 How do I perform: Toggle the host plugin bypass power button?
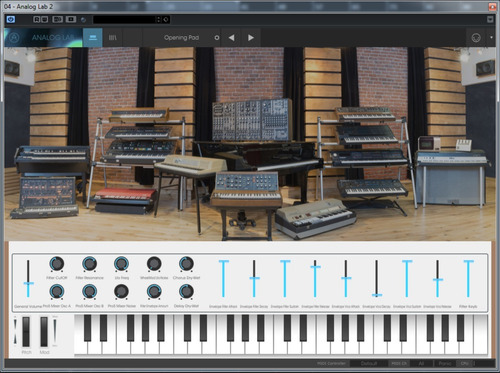click(x=11, y=20)
